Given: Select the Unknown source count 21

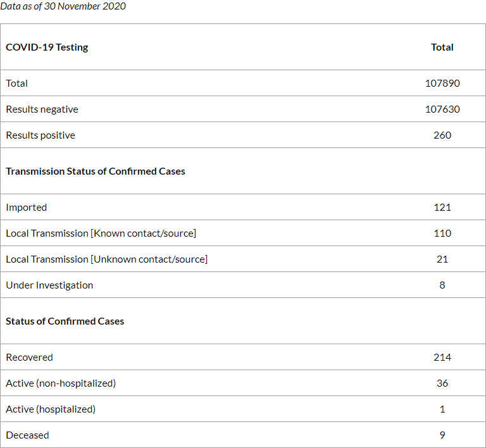Looking at the screenshot, I should coord(442,259).
